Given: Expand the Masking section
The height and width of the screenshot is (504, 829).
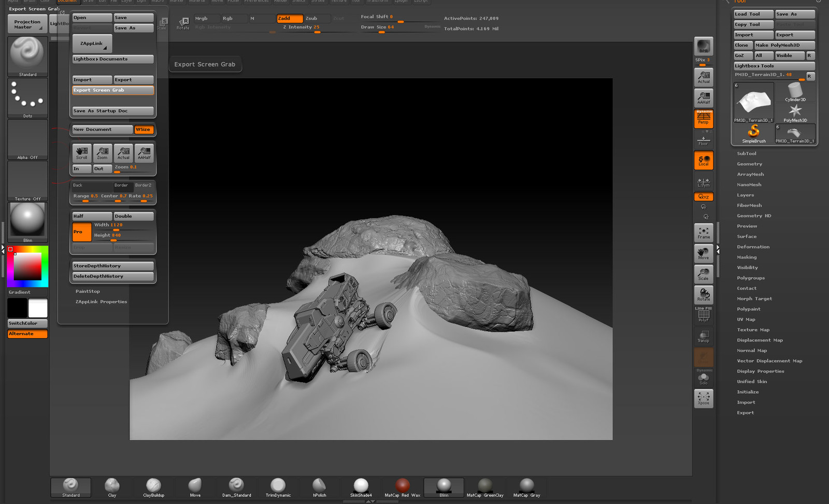Looking at the screenshot, I should [x=747, y=257].
